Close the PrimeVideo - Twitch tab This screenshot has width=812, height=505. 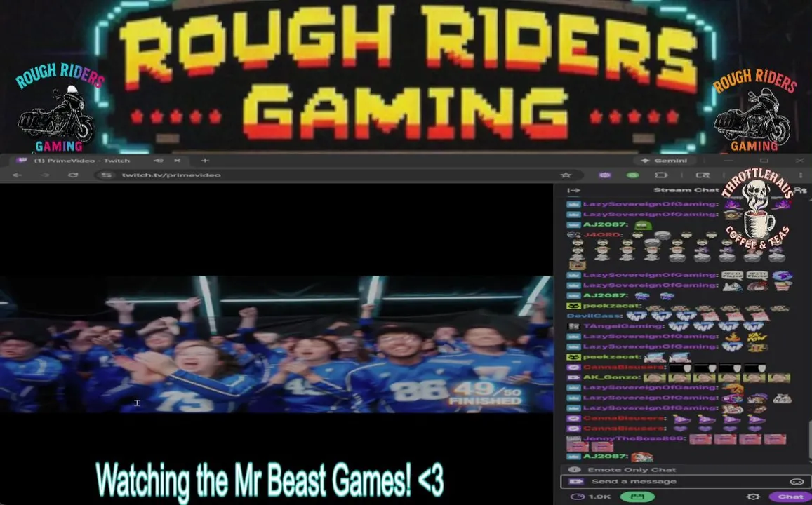(177, 161)
